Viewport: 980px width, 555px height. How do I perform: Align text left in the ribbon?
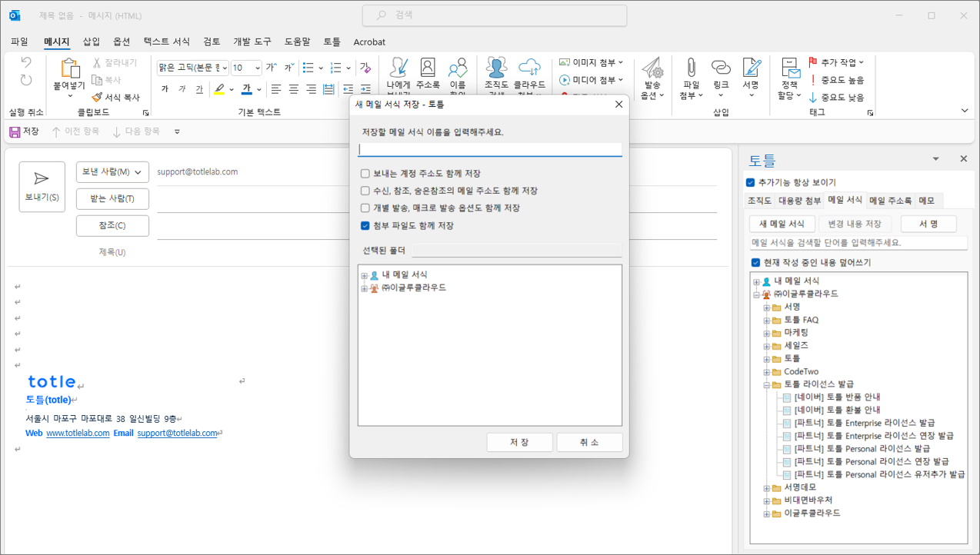pos(276,89)
